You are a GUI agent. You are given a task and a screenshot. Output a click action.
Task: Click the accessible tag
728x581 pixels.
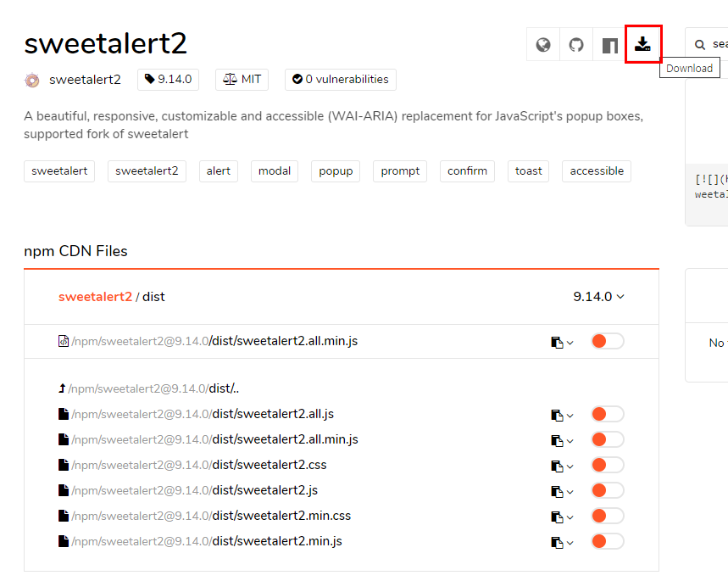(x=597, y=171)
